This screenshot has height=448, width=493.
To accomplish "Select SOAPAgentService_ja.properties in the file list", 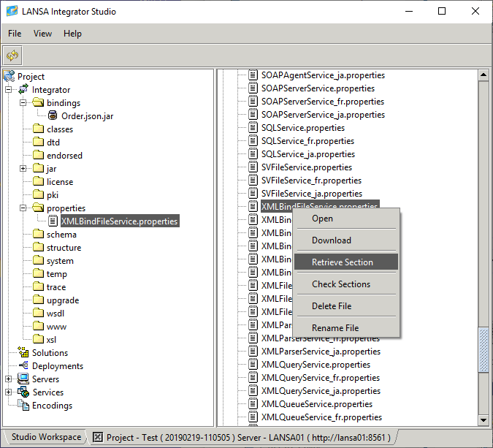I will pyautogui.click(x=323, y=75).
